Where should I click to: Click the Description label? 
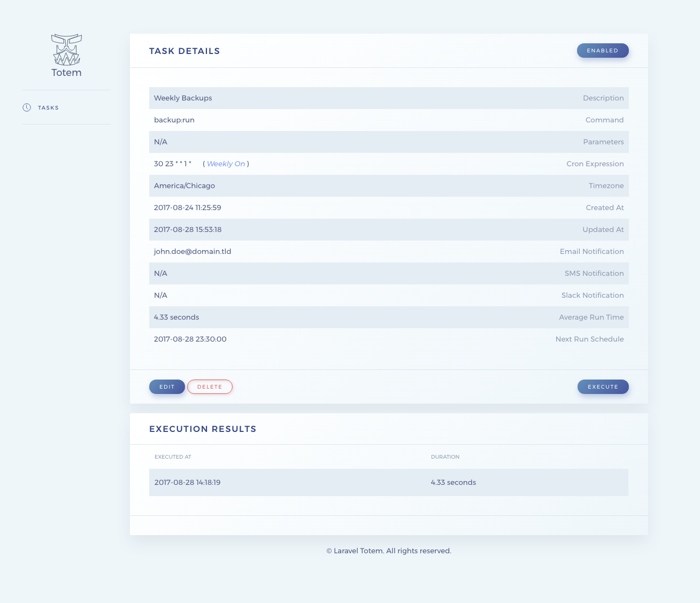(x=603, y=98)
